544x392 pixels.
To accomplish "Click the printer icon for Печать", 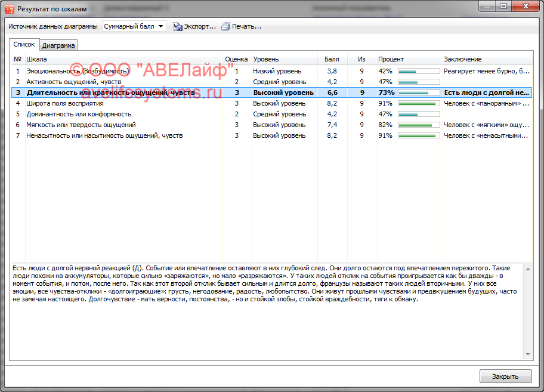I will [225, 26].
